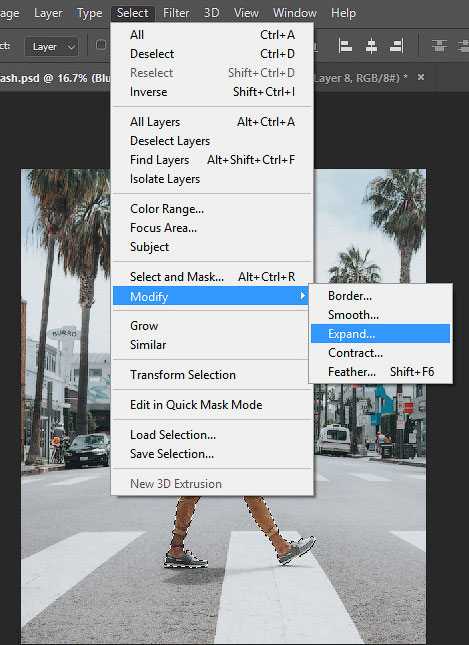
Task: Click the Align right edges icon
Action: 397,46
